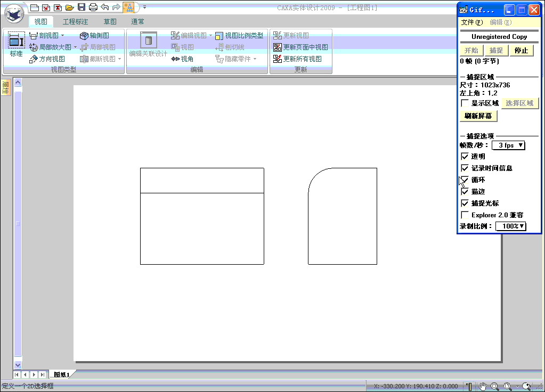Toggle the 记录时间信息 checkbox
The image size is (545, 392).
[x=465, y=168]
